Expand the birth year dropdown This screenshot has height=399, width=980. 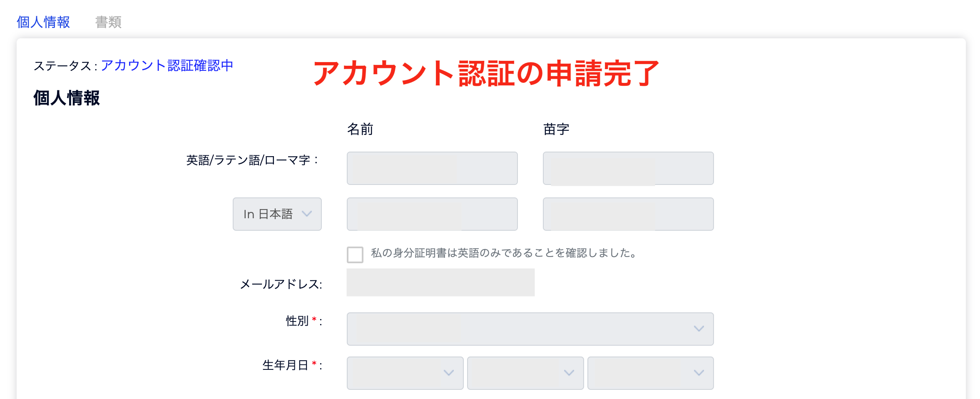404,373
